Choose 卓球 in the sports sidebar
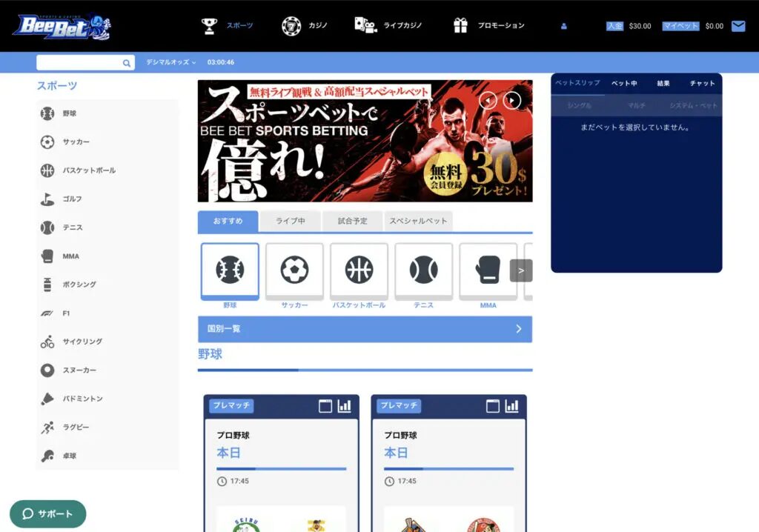 point(107,456)
